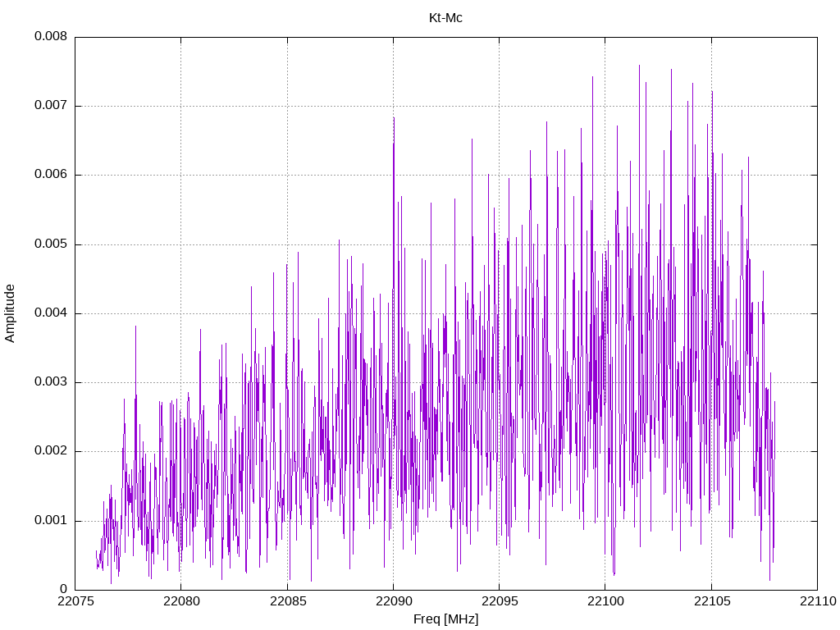Click the y-axis tick label 0.007
This screenshot has width=840, height=630.
pyautogui.click(x=51, y=106)
